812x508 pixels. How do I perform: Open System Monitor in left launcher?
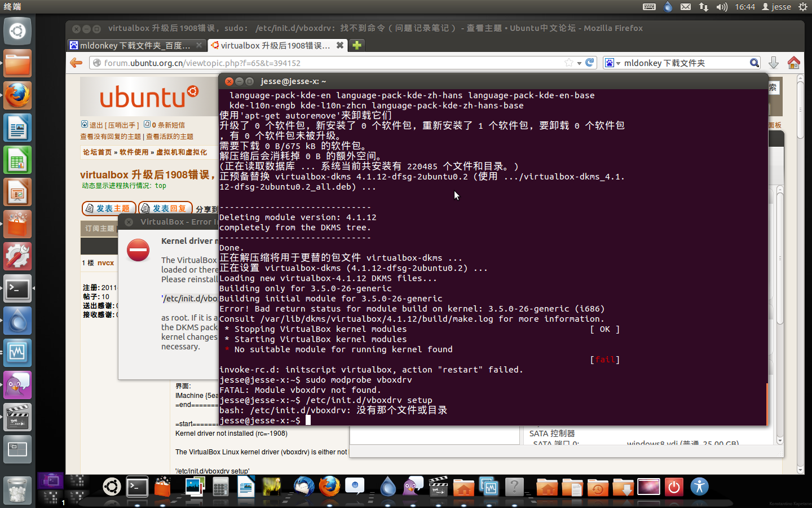click(17, 353)
